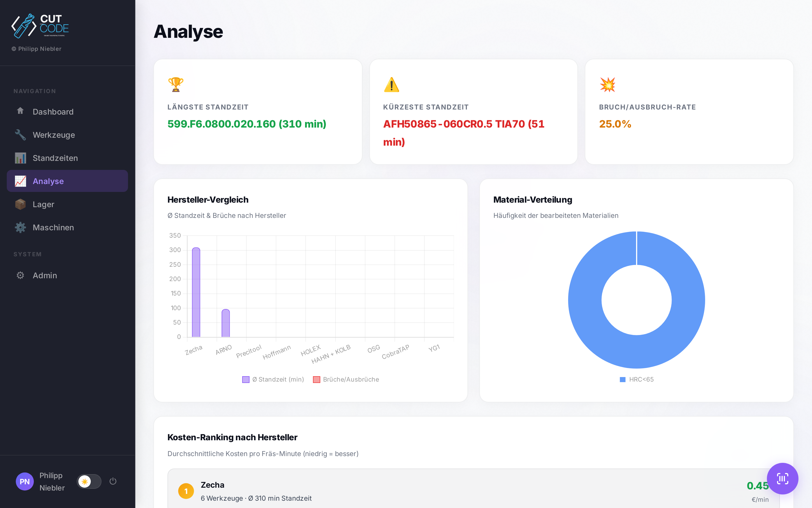
Task: Click the © Philipp Niebler credit text
Action: (x=37, y=49)
